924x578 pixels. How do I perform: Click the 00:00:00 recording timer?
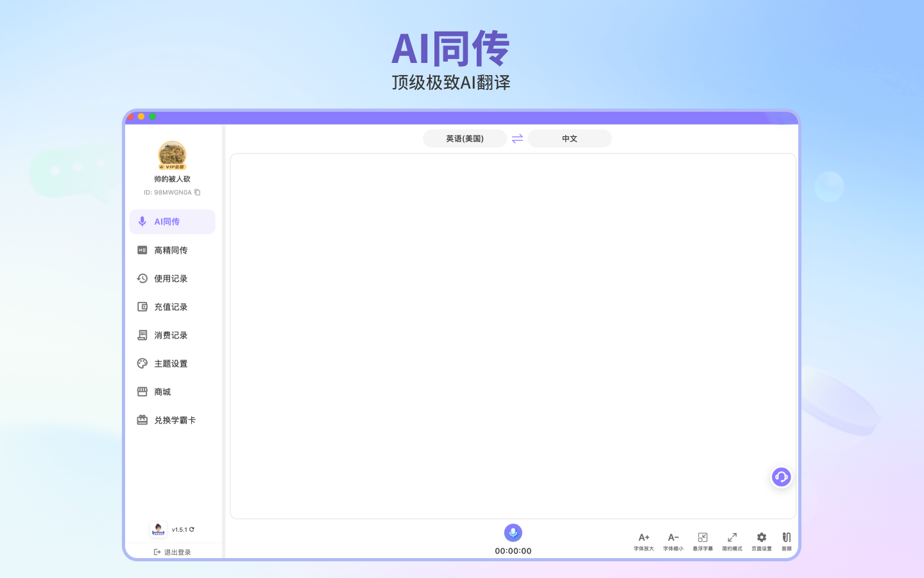coord(513,551)
